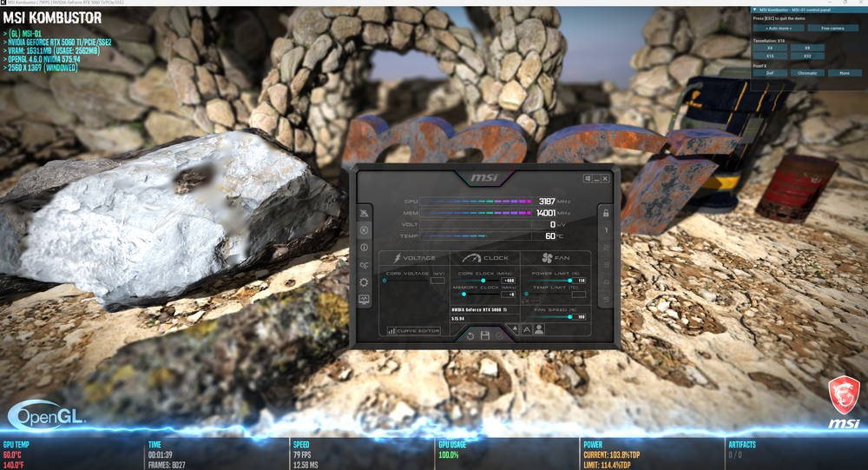Set tessellation to X32
868x470 pixels.
tap(807, 56)
